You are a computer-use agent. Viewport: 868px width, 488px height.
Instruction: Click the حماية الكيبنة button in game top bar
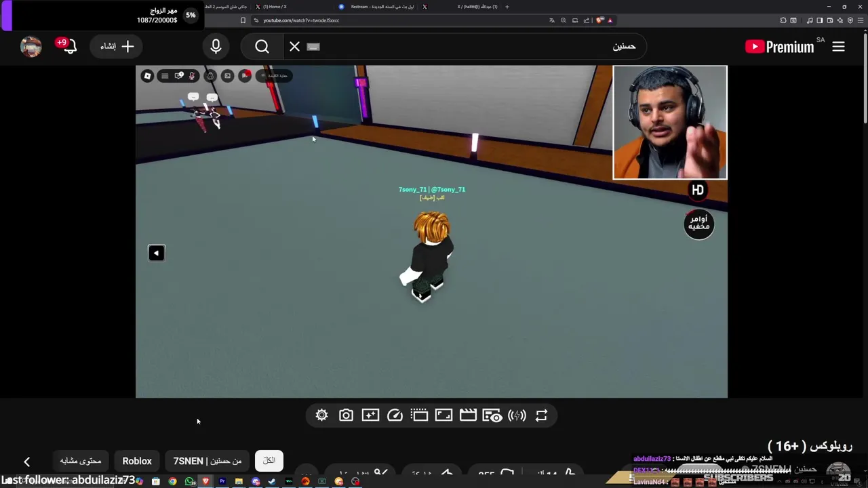tap(275, 76)
